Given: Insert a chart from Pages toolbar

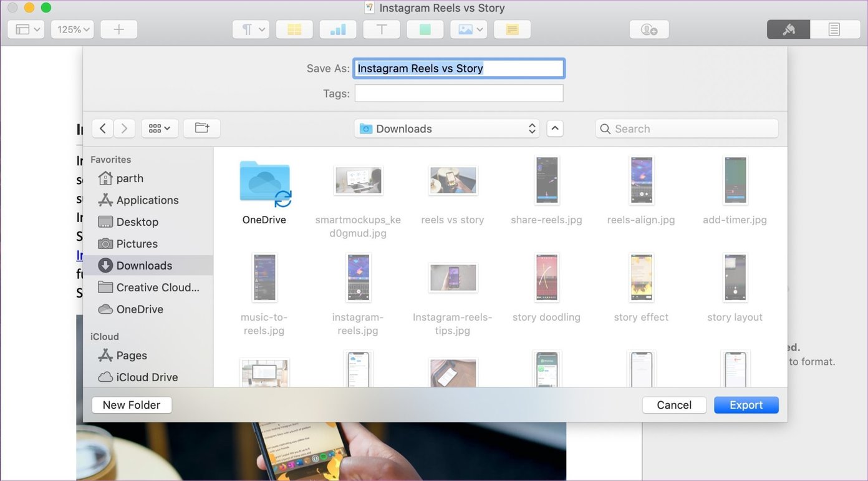Looking at the screenshot, I should pos(338,29).
